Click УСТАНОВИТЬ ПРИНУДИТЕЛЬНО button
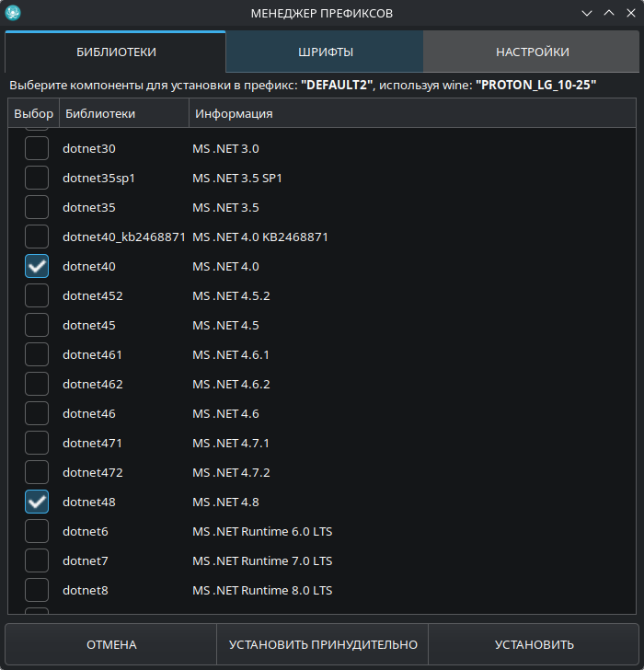644x670 pixels. tap(323, 644)
